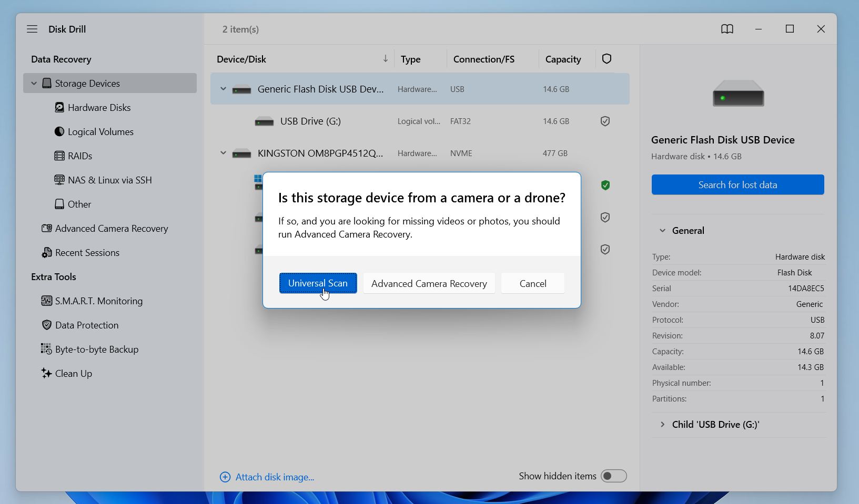
Task: Expand Child 'USB Drive (G:)' section
Action: [662, 424]
